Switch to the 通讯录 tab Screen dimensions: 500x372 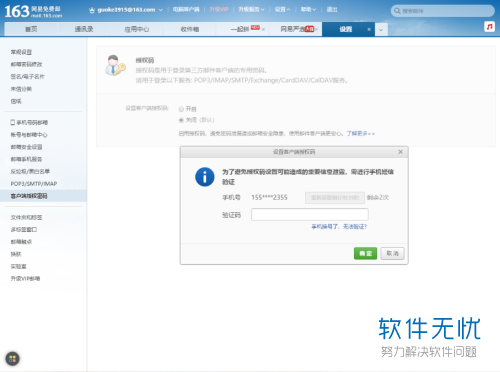point(84,29)
